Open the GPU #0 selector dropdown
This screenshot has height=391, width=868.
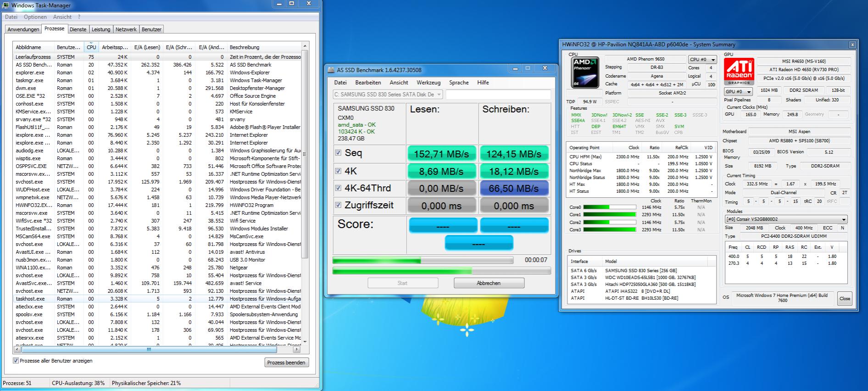pos(738,92)
